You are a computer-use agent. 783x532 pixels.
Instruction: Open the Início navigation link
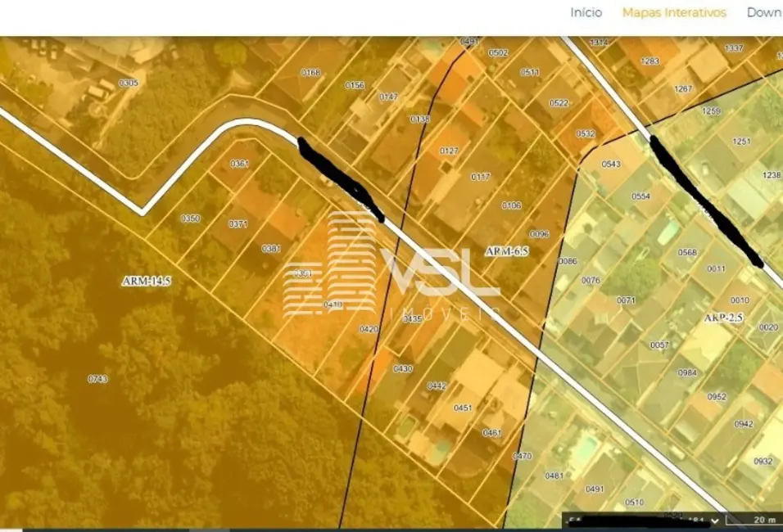click(x=586, y=12)
